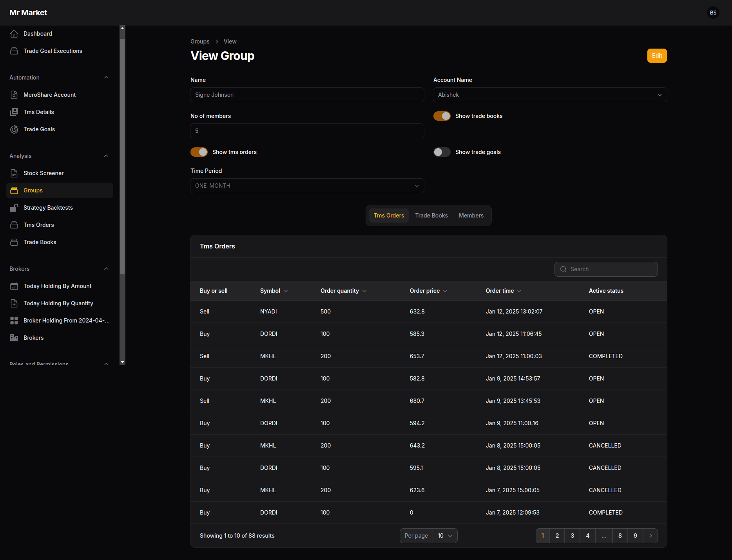The width and height of the screenshot is (732, 560).
Task: Go to page 3
Action: pyautogui.click(x=573, y=536)
